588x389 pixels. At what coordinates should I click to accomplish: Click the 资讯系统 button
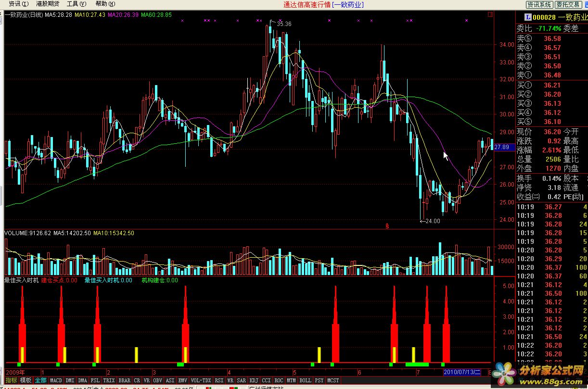click(x=539, y=4)
